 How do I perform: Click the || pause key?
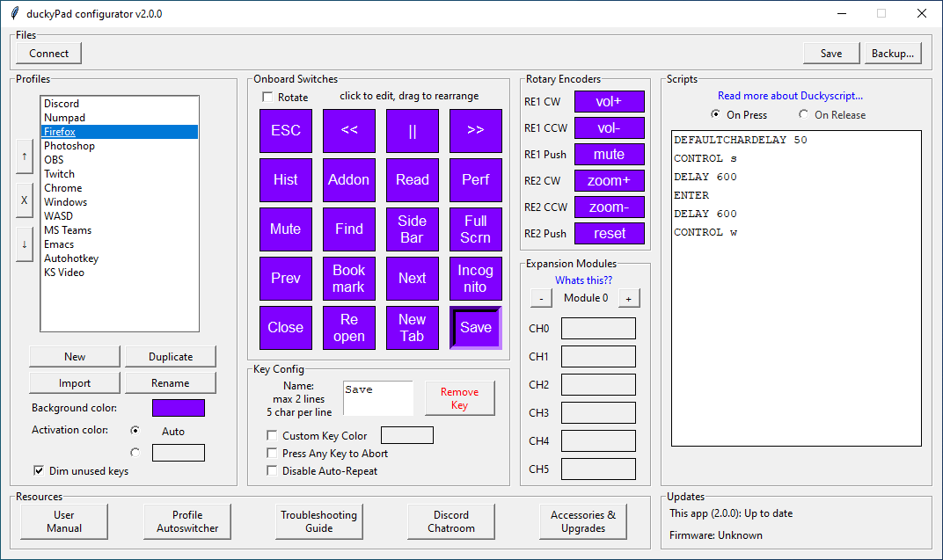(412, 130)
